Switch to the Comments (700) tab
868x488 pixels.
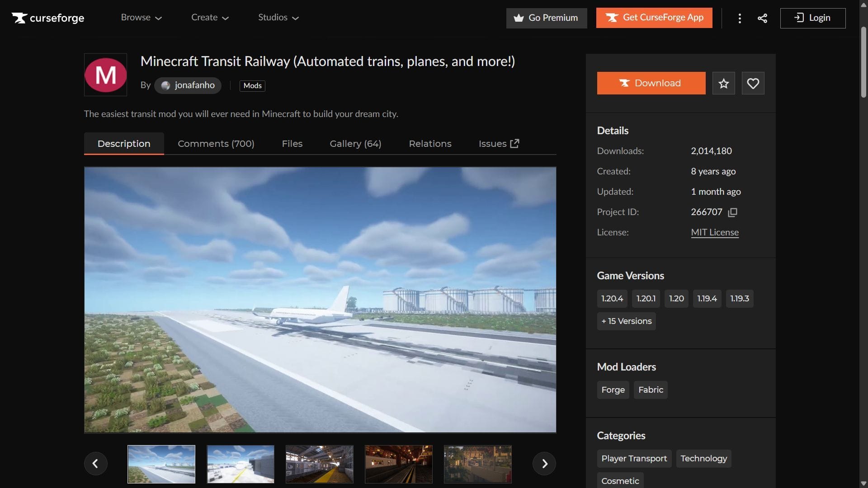click(x=216, y=143)
